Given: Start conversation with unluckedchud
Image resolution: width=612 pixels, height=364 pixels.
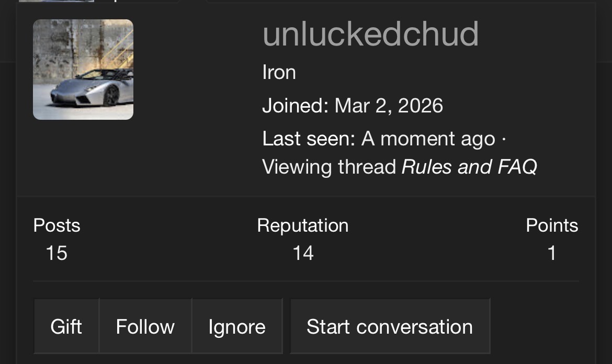Looking at the screenshot, I should (x=390, y=326).
